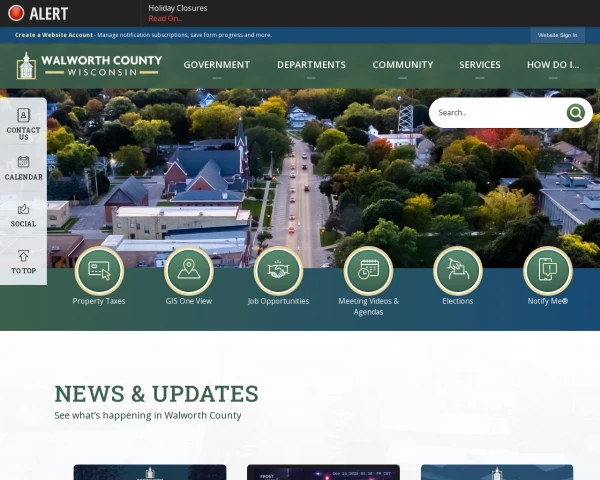Click the Notify Me® text label
This screenshot has height=480, width=600.
548,301
